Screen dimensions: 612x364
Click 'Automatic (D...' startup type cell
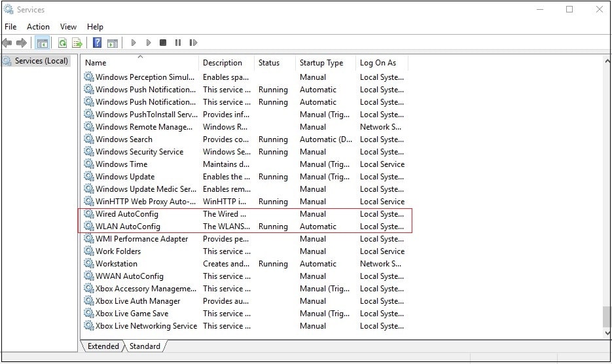pos(326,139)
